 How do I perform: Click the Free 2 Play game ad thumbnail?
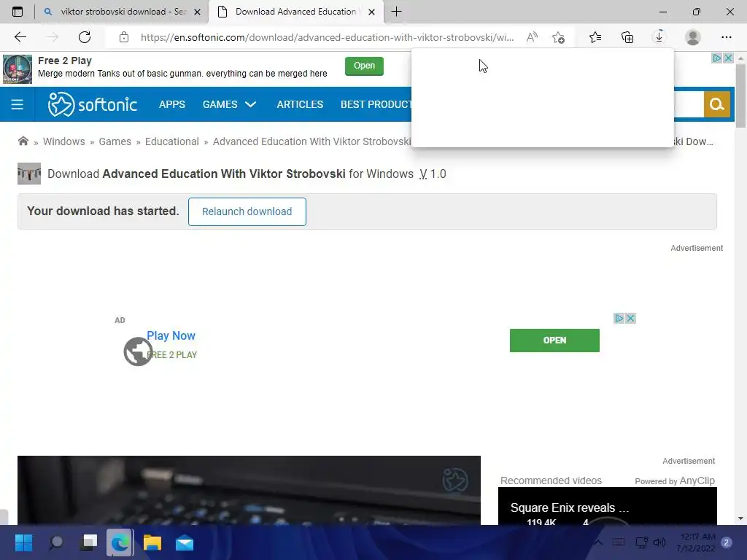coord(18,69)
